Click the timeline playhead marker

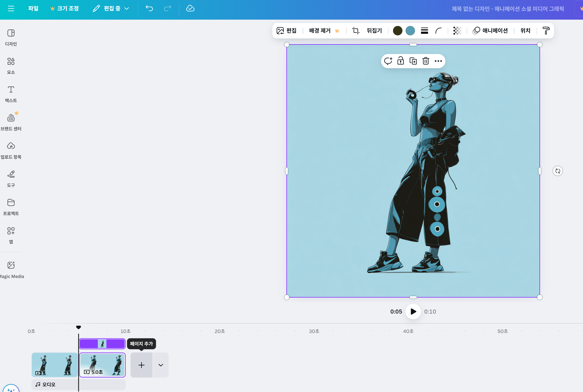(x=78, y=327)
